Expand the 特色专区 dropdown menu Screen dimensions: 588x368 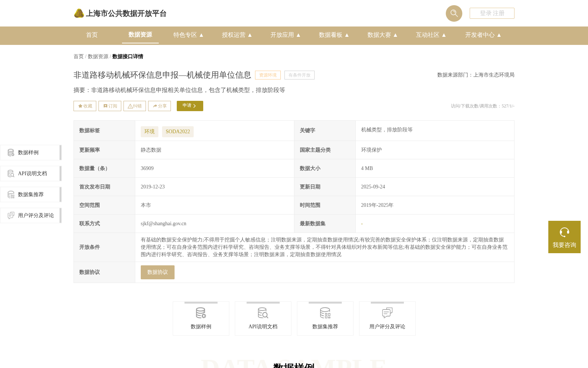pyautogui.click(x=189, y=35)
